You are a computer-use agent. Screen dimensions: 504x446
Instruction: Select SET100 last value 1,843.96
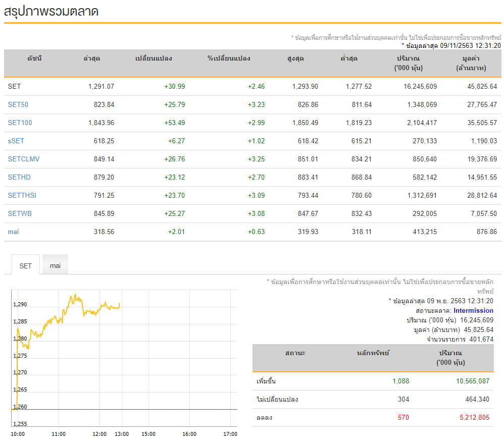pyautogui.click(x=101, y=123)
